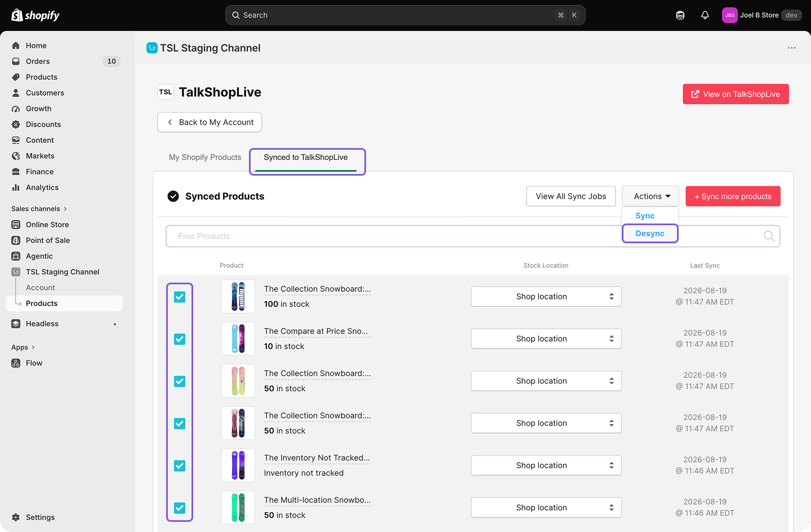Viewport: 811px width, 532px height.
Task: Uncheck The Compare at Price Snowboard checkbox
Action: point(180,339)
